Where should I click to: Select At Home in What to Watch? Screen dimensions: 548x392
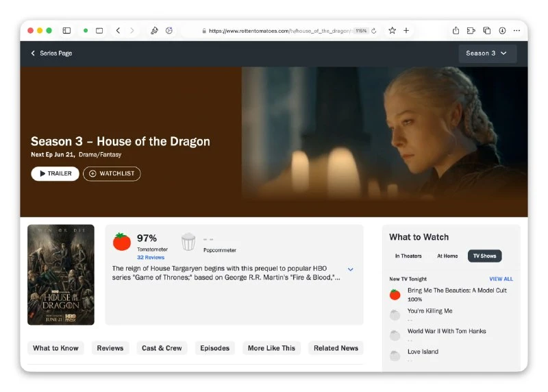tap(447, 256)
